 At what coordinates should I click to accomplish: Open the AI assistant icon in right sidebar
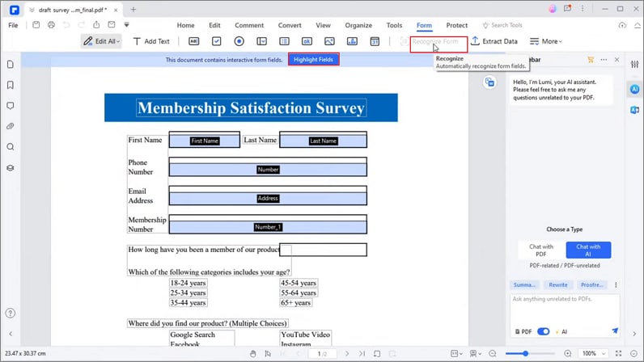pos(634,89)
